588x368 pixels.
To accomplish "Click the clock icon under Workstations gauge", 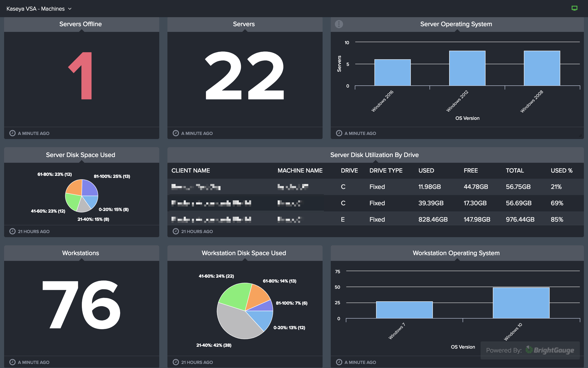I will click(x=12, y=362).
